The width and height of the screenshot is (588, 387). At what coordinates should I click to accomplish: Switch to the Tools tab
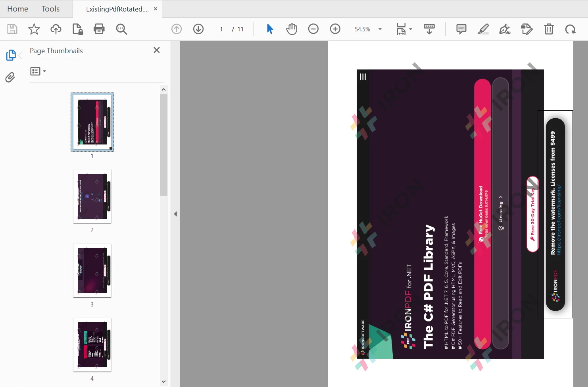pos(50,9)
